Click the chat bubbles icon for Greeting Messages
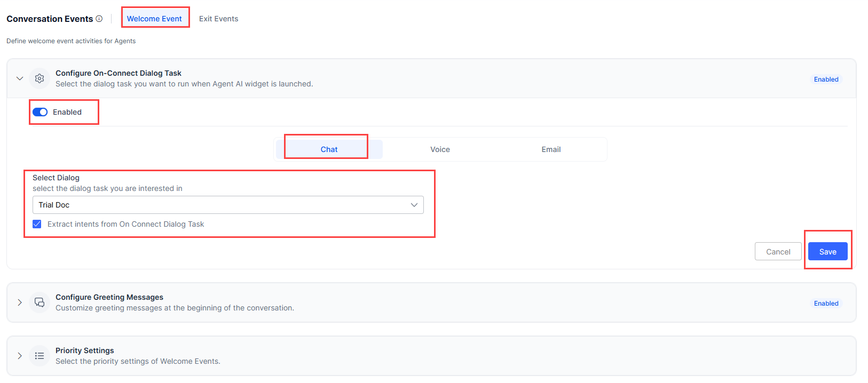868x383 pixels. tap(40, 302)
